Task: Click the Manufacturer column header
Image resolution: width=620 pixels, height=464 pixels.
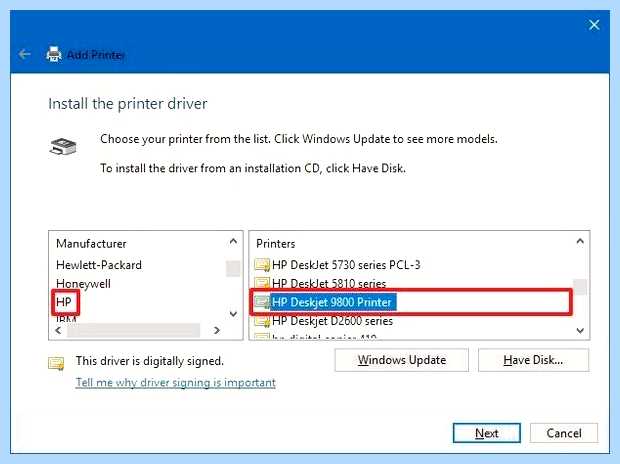Action: pyautogui.click(x=91, y=244)
